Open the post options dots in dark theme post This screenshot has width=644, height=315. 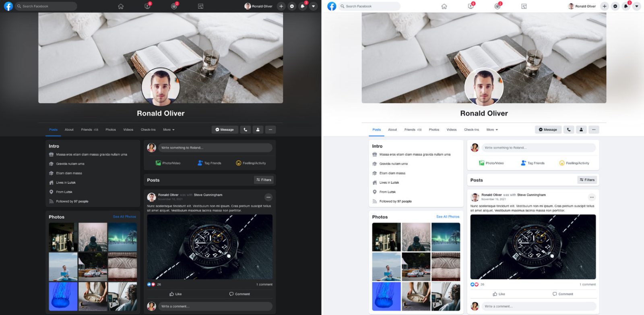pos(268,197)
